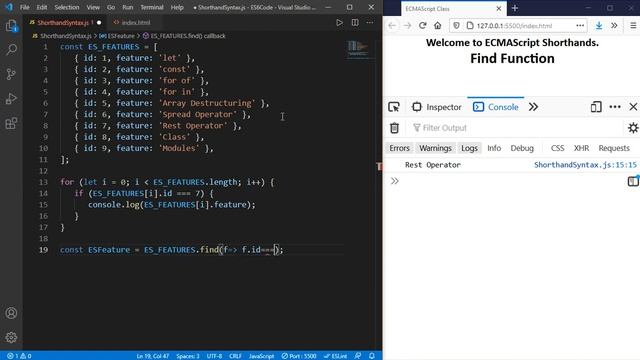The image size is (640, 360).
Task: Click in the Filter Output field
Action: (x=516, y=128)
